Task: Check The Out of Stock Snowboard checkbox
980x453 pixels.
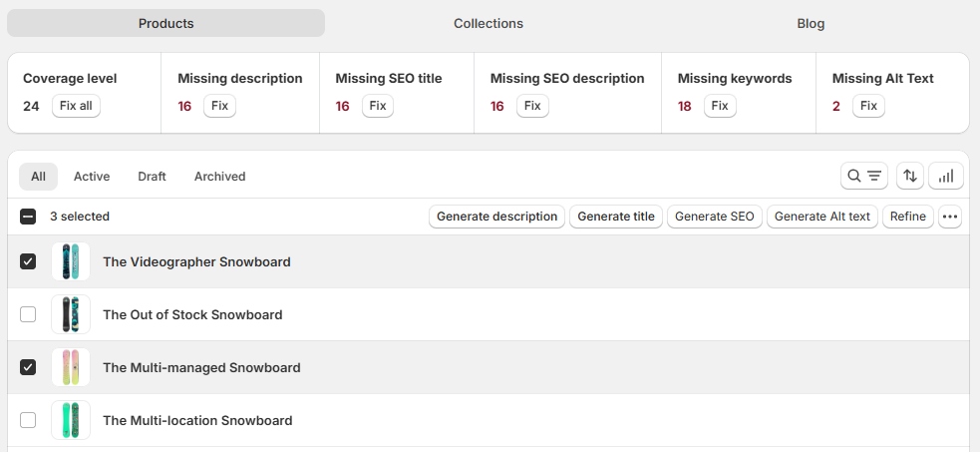Action: [x=28, y=314]
